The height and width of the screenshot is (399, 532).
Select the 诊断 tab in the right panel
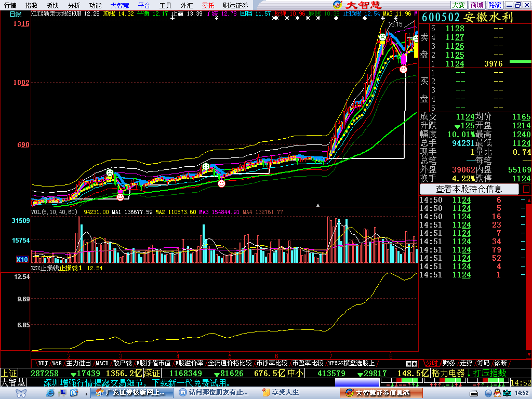tap(501, 363)
